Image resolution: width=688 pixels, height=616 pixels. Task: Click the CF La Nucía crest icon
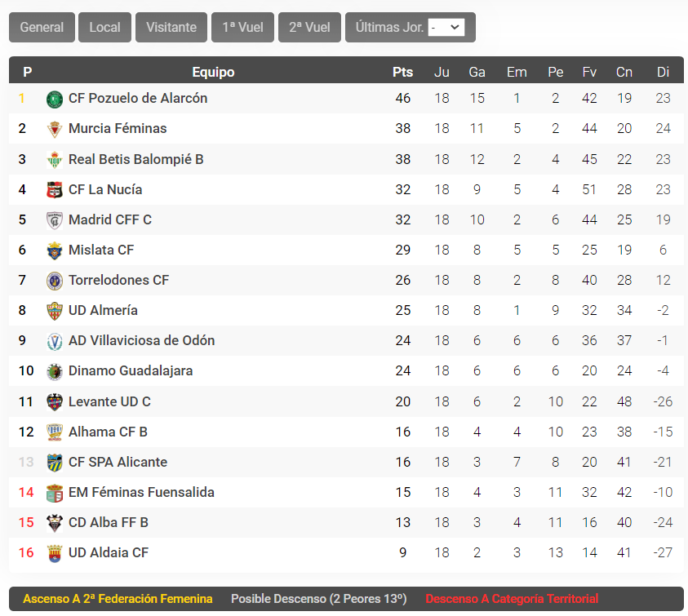(55, 190)
